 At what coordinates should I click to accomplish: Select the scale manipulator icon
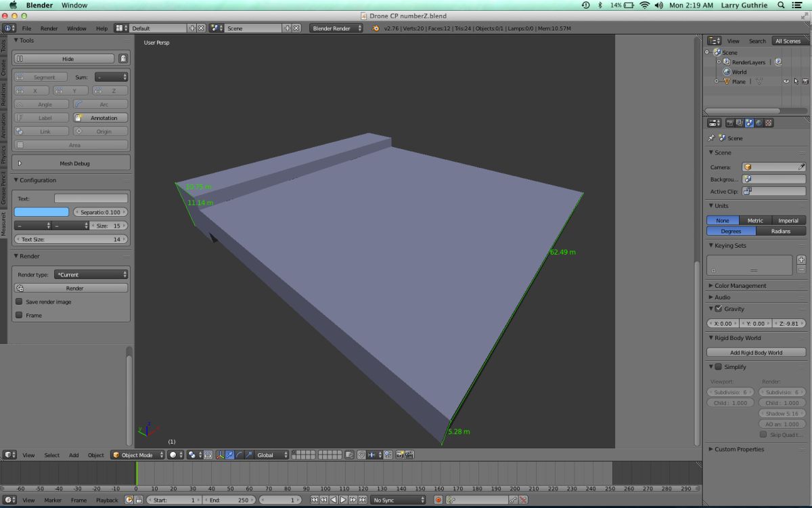pos(249,455)
